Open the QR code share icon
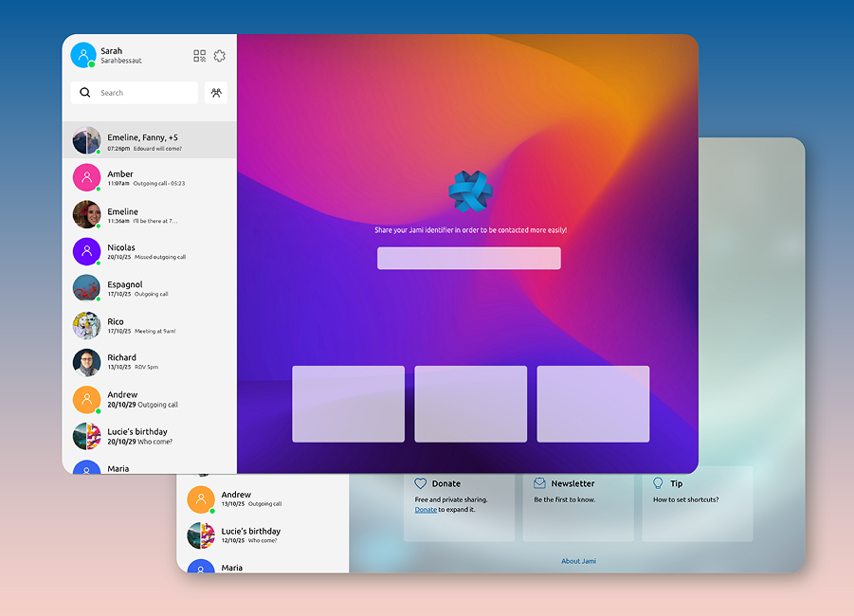 [199, 56]
